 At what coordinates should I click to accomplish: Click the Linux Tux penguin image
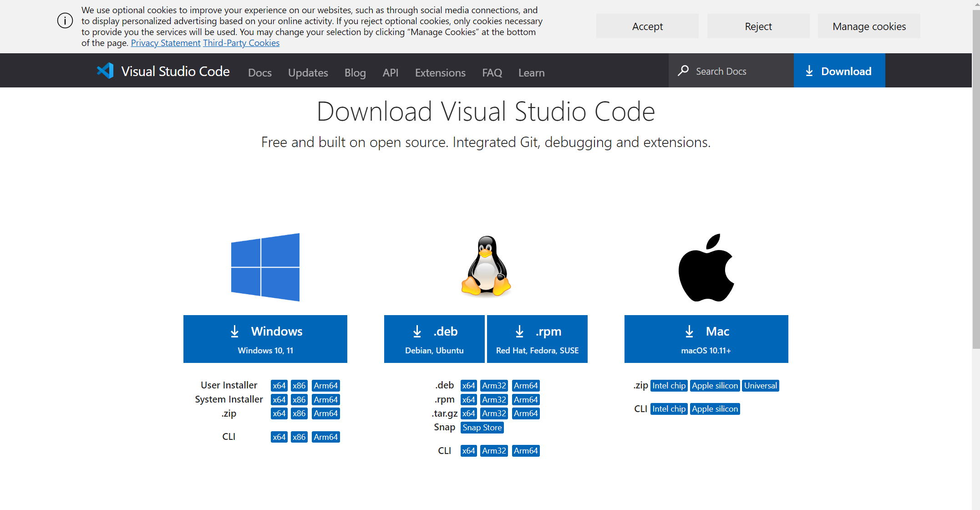(486, 267)
